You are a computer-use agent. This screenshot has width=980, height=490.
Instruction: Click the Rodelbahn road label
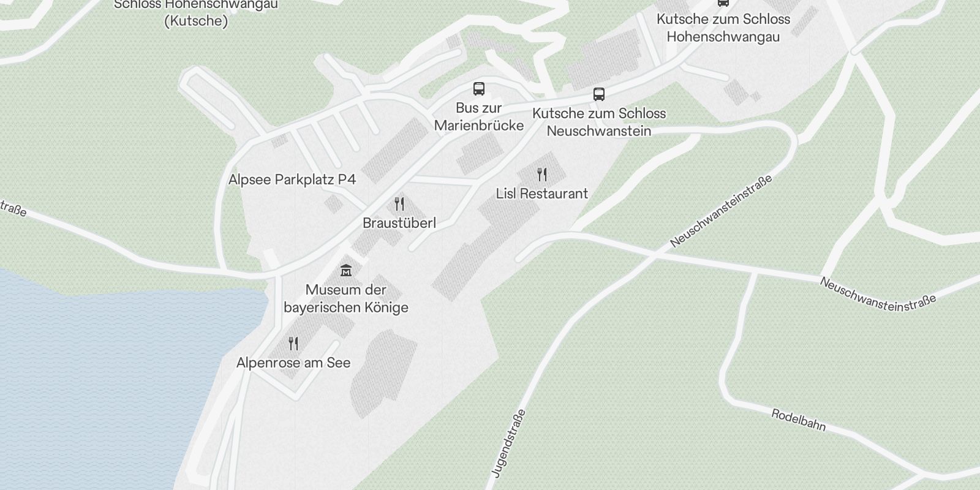tap(799, 420)
